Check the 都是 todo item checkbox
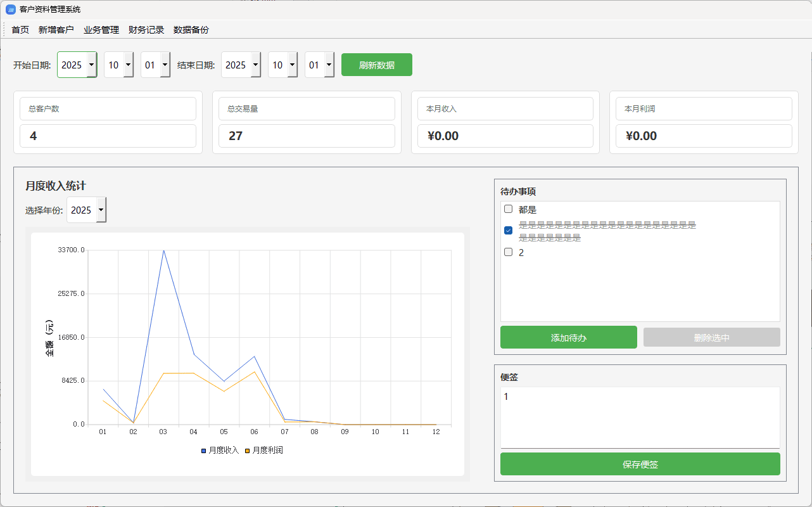 tap(508, 209)
